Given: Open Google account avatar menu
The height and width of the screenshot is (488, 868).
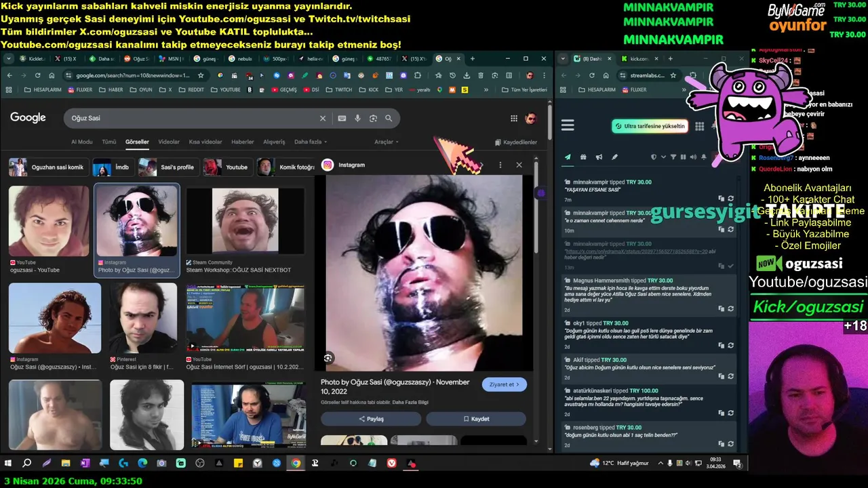Looking at the screenshot, I should pyautogui.click(x=531, y=119).
